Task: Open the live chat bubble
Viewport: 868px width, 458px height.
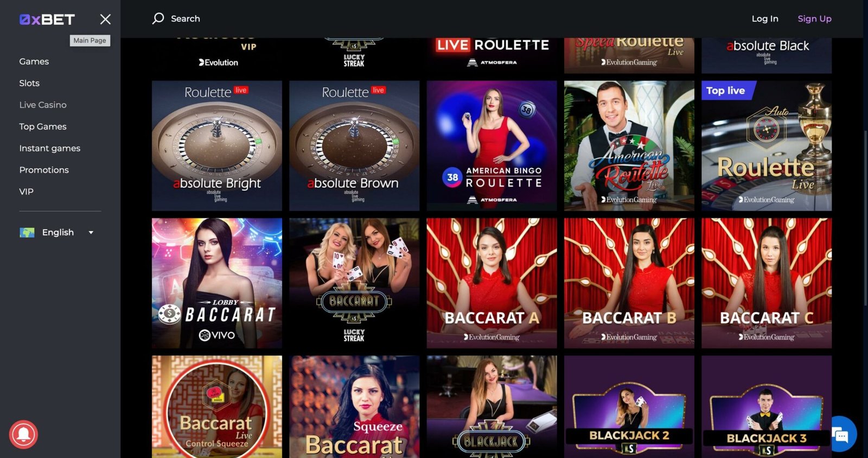Action: click(840, 434)
